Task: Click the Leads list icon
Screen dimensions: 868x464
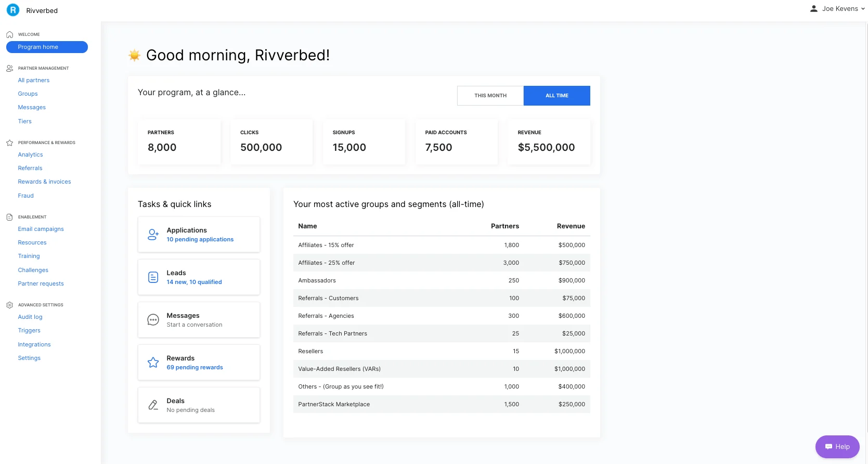Action: pos(153,277)
